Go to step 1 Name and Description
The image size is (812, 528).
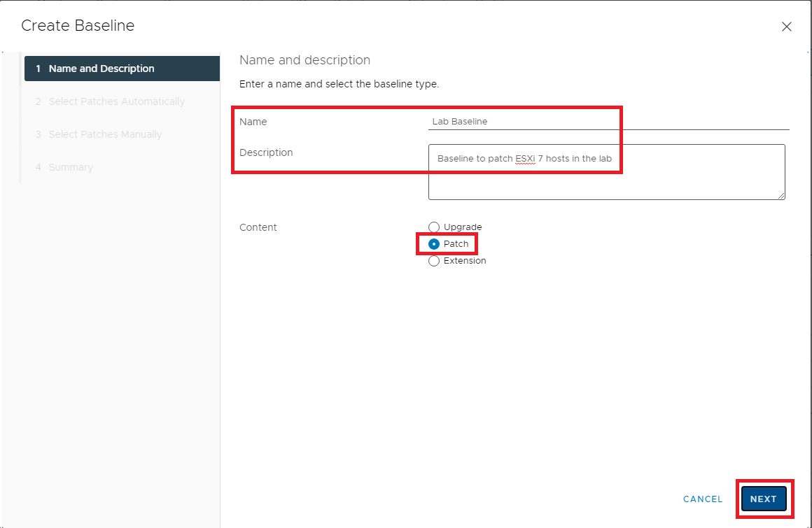101,69
